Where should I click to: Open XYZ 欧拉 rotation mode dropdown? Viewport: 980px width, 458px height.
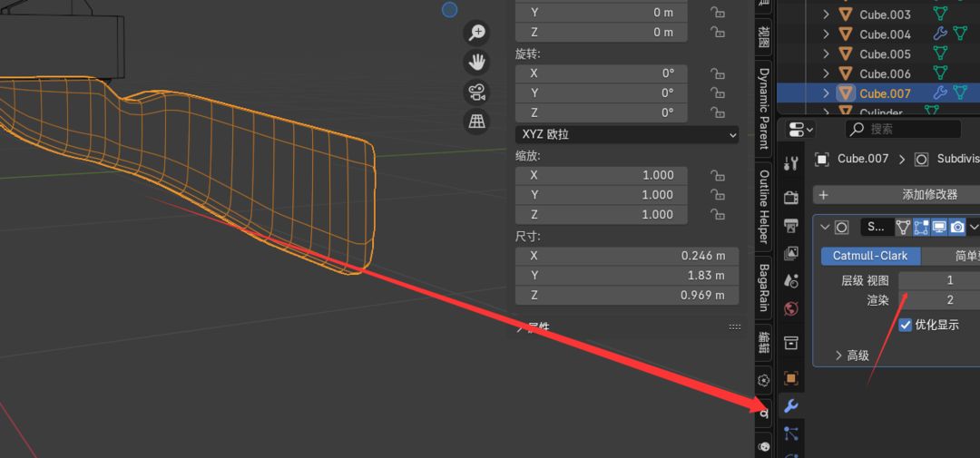point(627,134)
